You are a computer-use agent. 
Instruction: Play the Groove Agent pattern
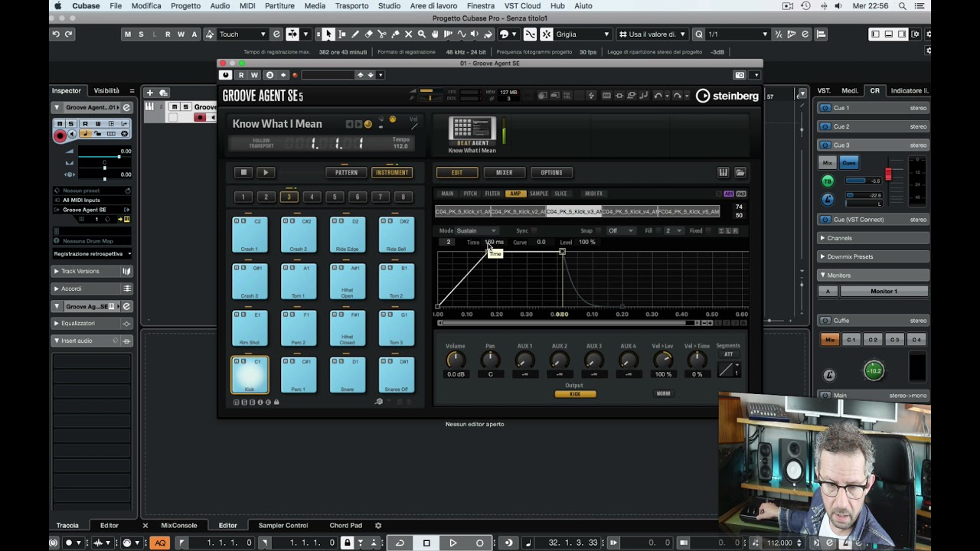coord(266,172)
